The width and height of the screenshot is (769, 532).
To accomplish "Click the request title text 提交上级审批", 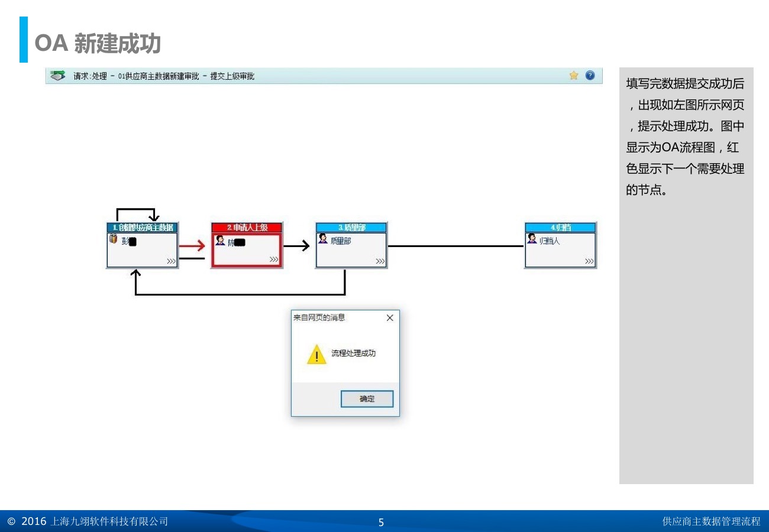I will 232,76.
